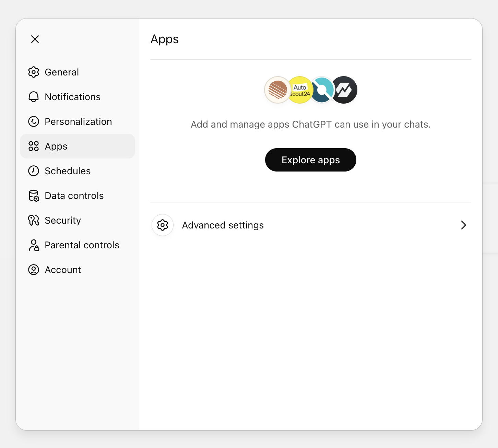
Task: Click the Notifications bell icon
Action: click(x=34, y=97)
